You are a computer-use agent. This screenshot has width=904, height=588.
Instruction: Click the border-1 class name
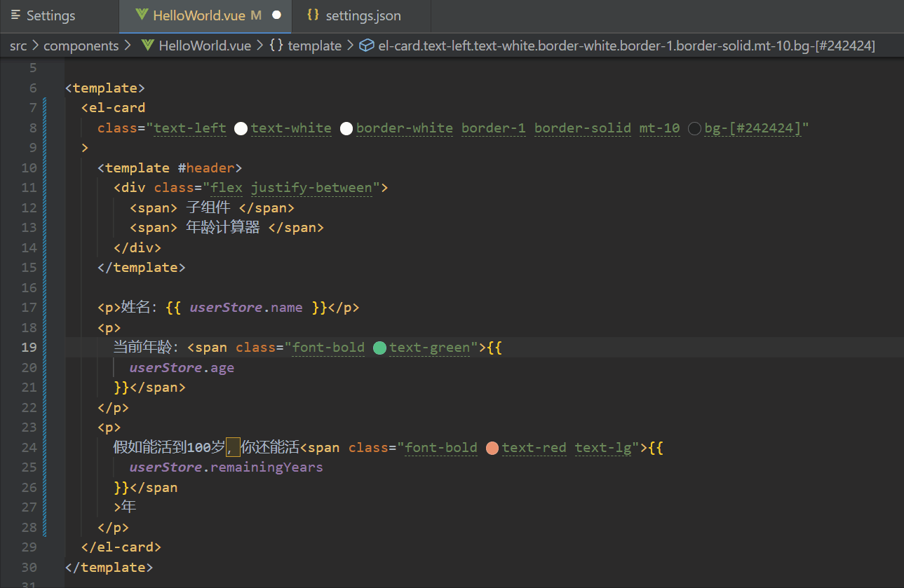(494, 128)
